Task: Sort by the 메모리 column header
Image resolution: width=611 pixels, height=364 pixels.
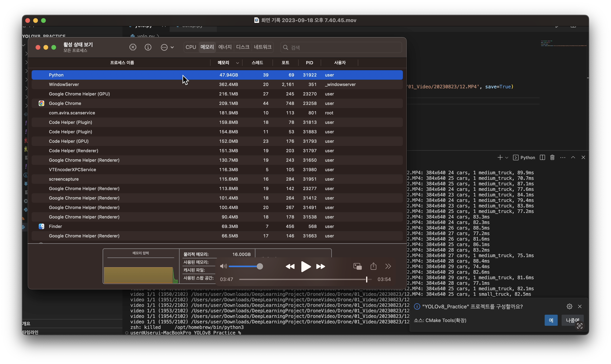Action: [223, 63]
